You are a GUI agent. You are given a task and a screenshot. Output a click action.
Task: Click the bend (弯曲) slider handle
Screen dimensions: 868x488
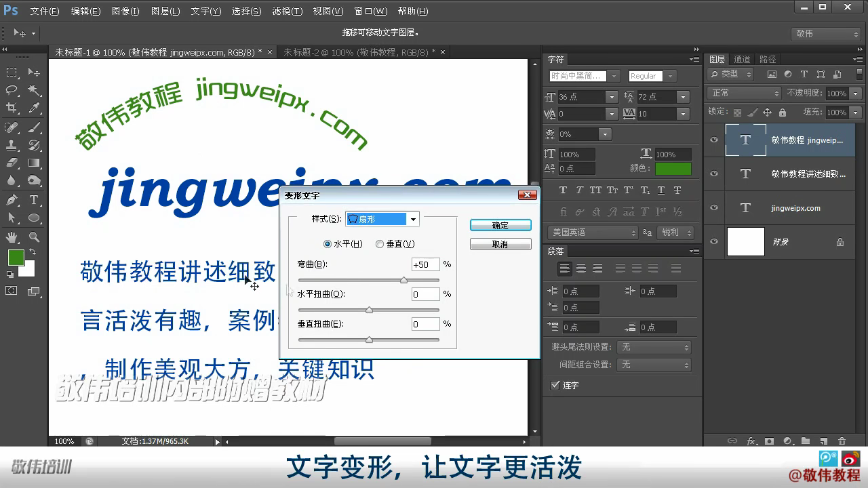[403, 280]
